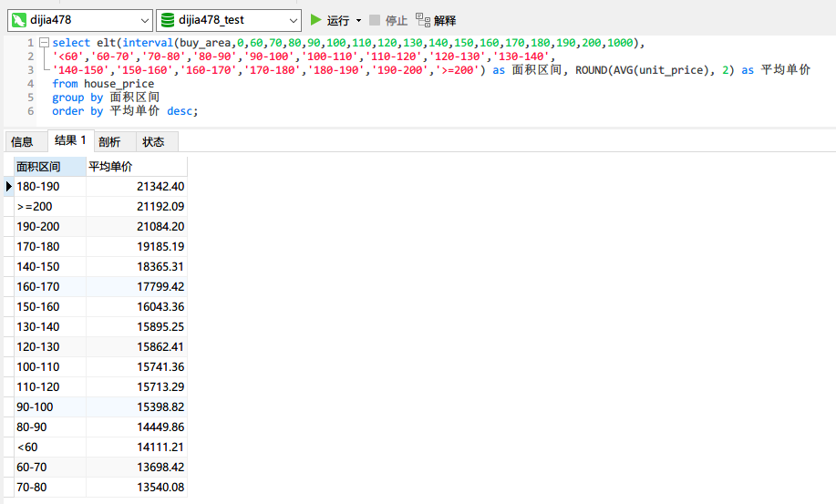Place cursor on house_price in the editor
The width and height of the screenshot is (836, 504).
119,84
